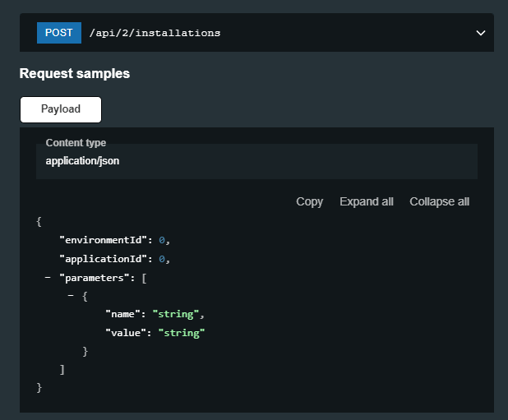This screenshot has width=508, height=420.
Task: Copy the JSON request sample
Action: point(309,201)
